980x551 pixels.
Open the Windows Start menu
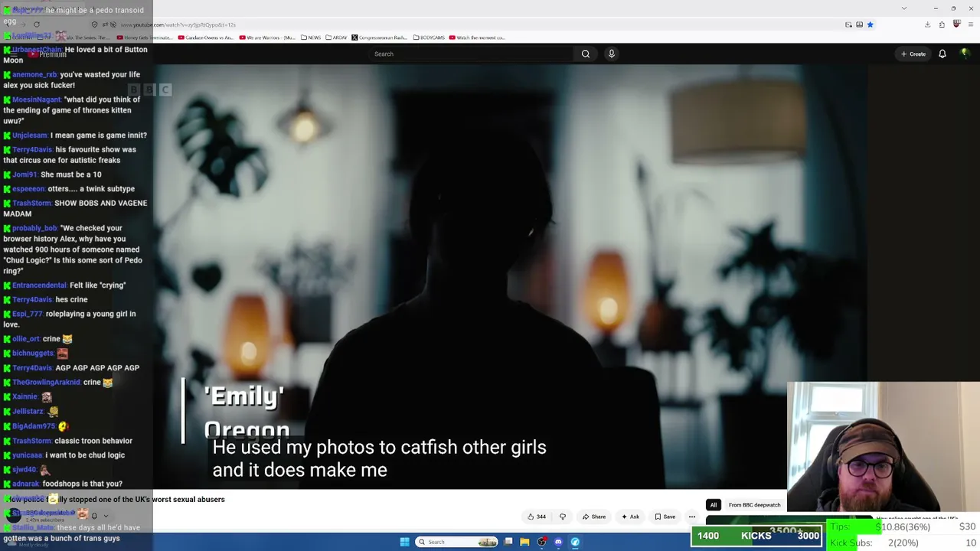tap(404, 542)
